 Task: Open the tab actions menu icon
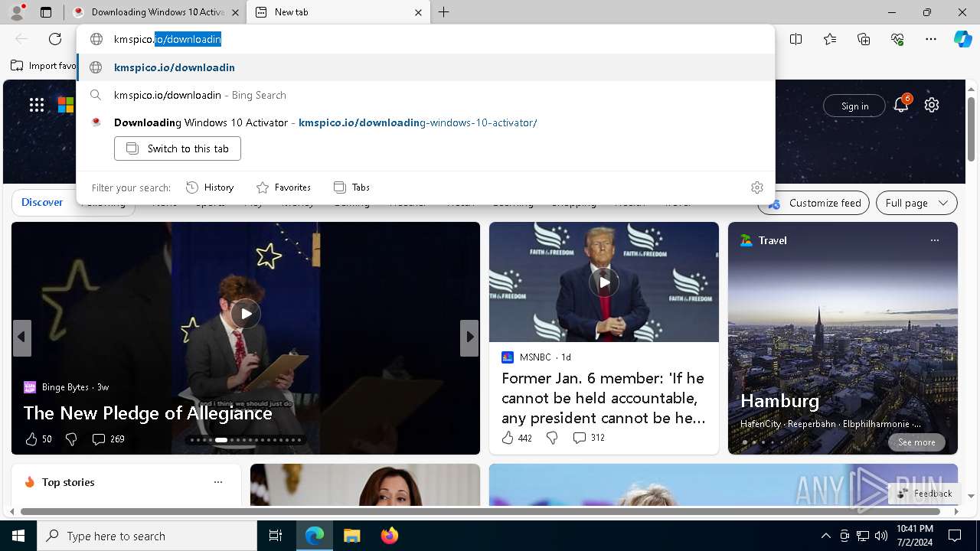[x=46, y=12]
